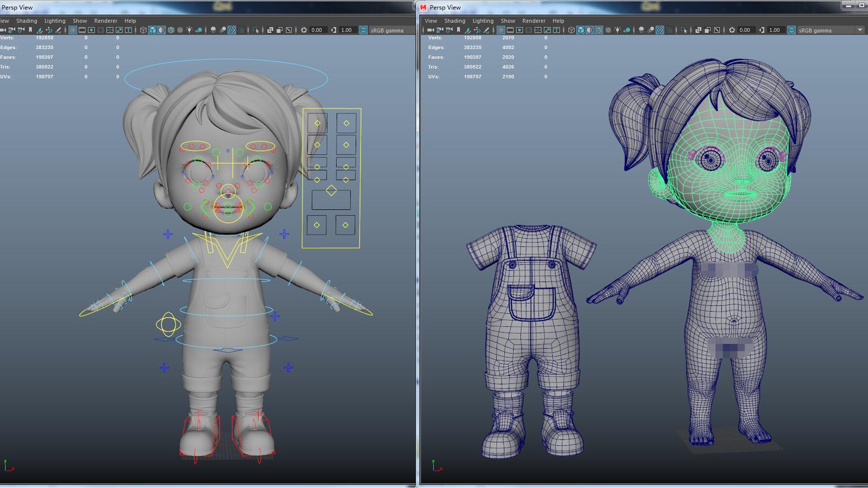Toggle resolution gate in left panel

pyautogui.click(x=91, y=30)
